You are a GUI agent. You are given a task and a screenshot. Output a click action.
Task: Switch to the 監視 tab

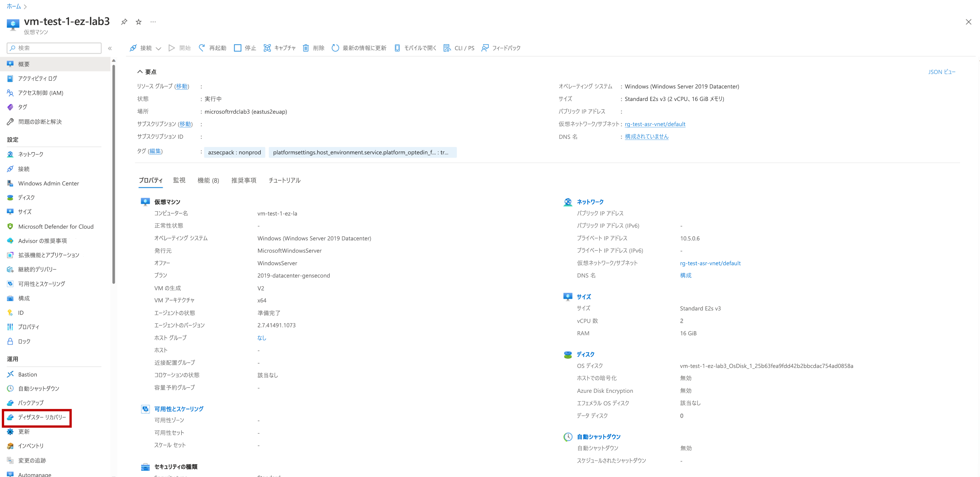179,180
